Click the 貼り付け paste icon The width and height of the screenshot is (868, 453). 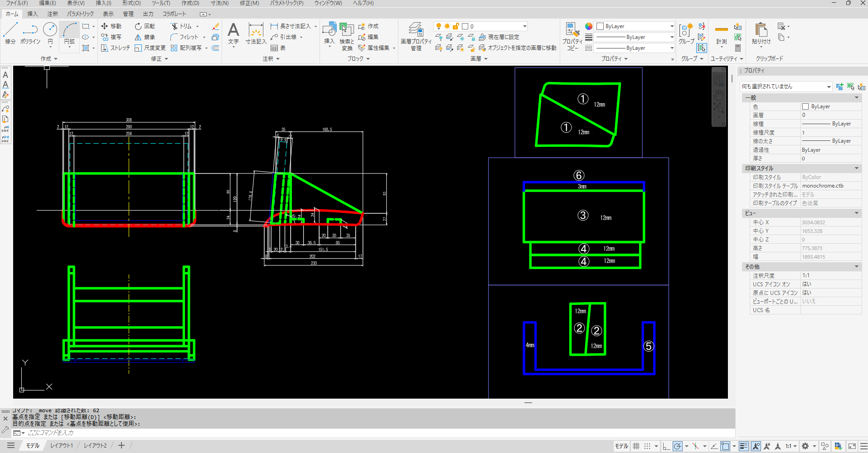coord(761,34)
